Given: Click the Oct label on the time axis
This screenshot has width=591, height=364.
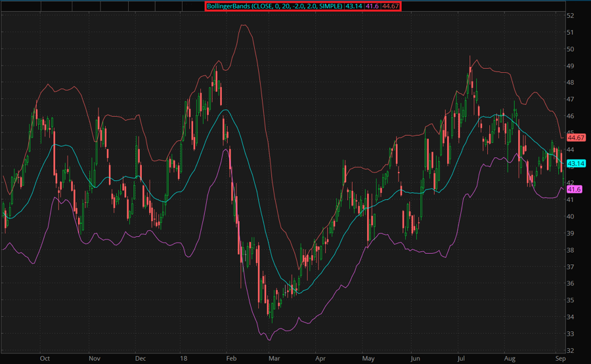Looking at the screenshot, I should point(45,359).
